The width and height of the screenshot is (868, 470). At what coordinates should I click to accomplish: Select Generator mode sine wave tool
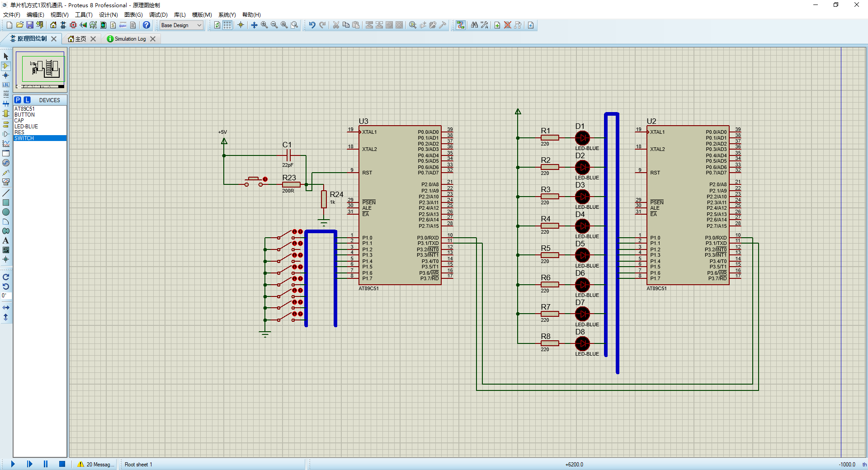6,163
